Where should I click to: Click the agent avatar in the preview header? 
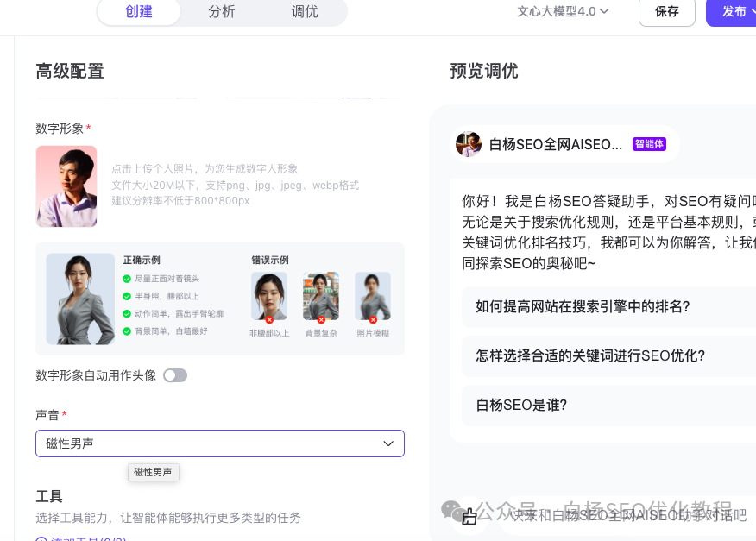[x=469, y=143]
